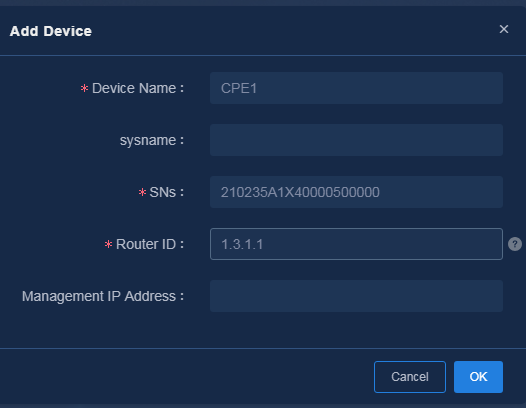Click the "Device Name :" label text

click(x=138, y=88)
